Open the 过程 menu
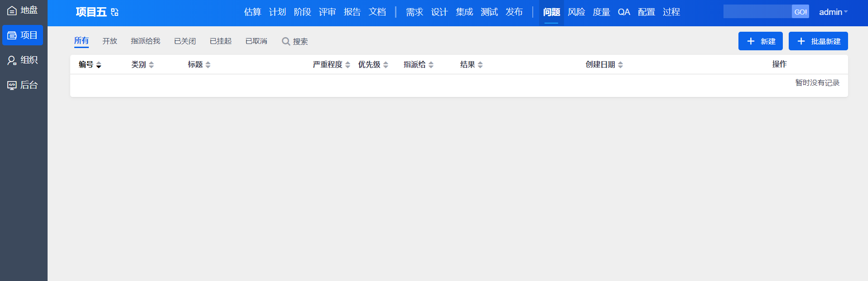The height and width of the screenshot is (281, 868). tap(671, 12)
